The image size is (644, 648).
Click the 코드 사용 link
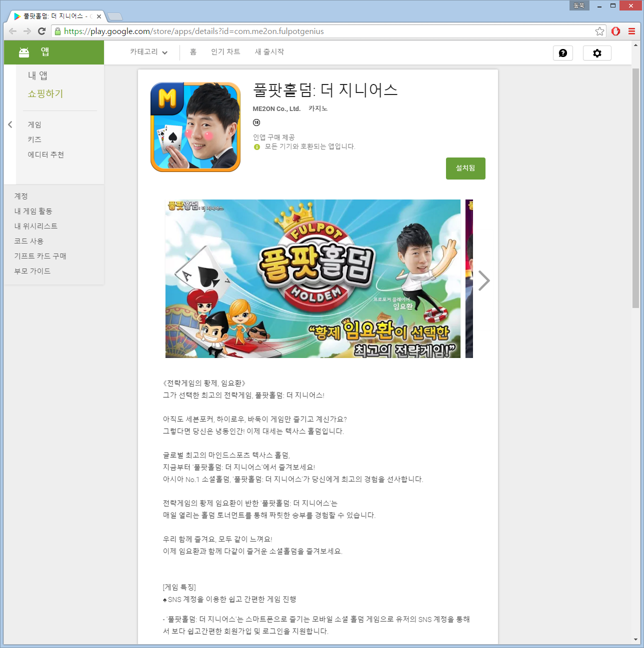coord(28,241)
